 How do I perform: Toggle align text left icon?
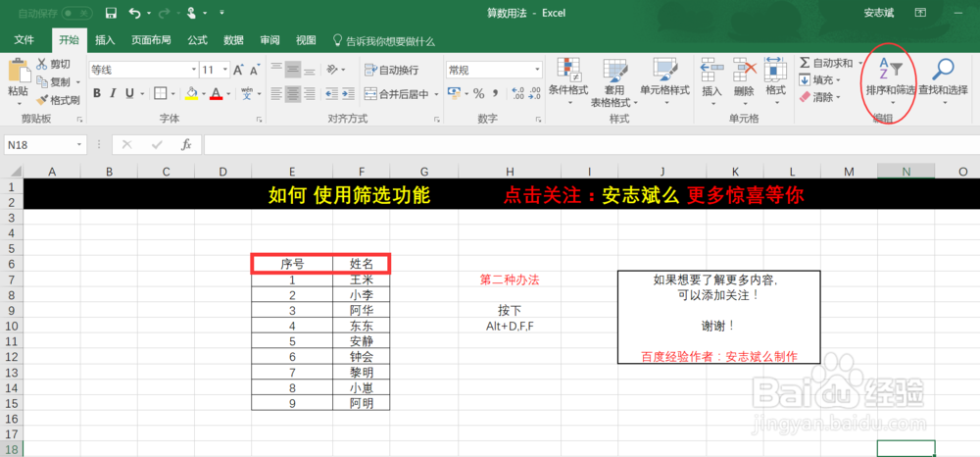pos(277,94)
